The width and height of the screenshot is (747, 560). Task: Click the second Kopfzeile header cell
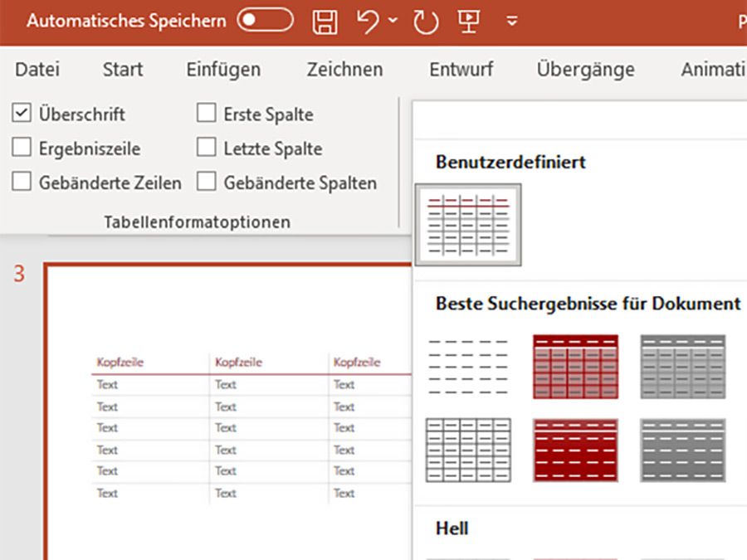268,363
